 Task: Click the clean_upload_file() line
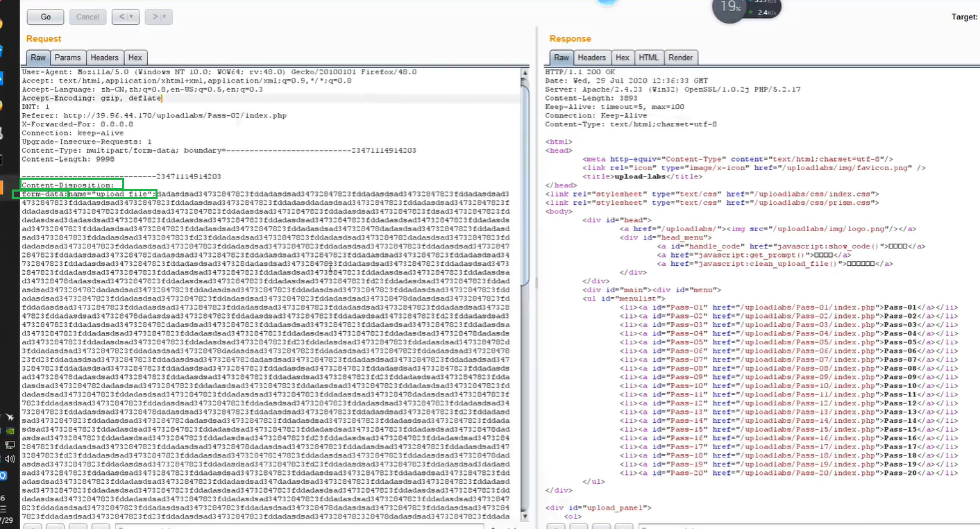[x=775, y=264]
